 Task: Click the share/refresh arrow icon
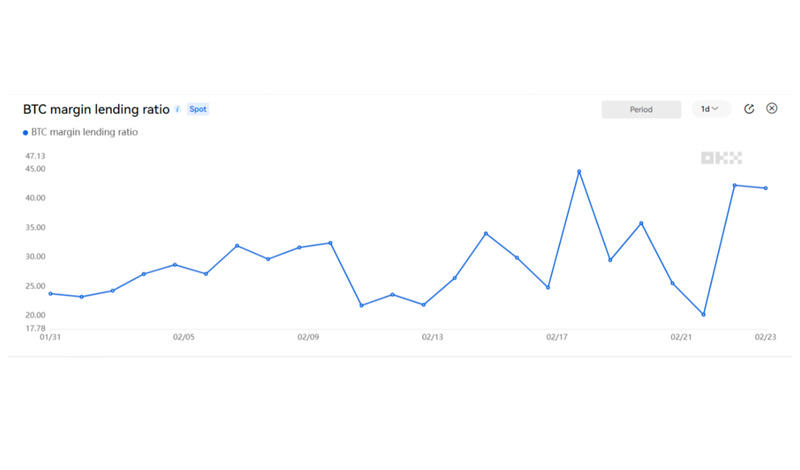(749, 109)
